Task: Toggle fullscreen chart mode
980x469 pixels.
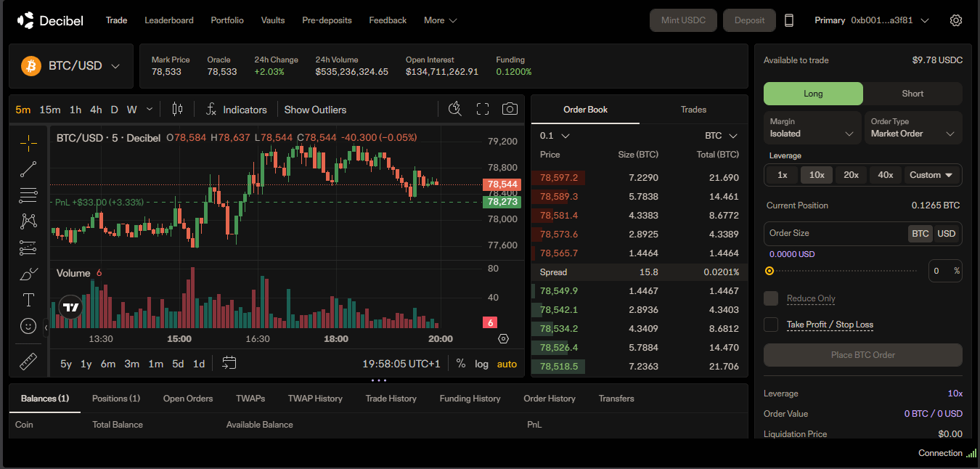Action: coord(483,110)
